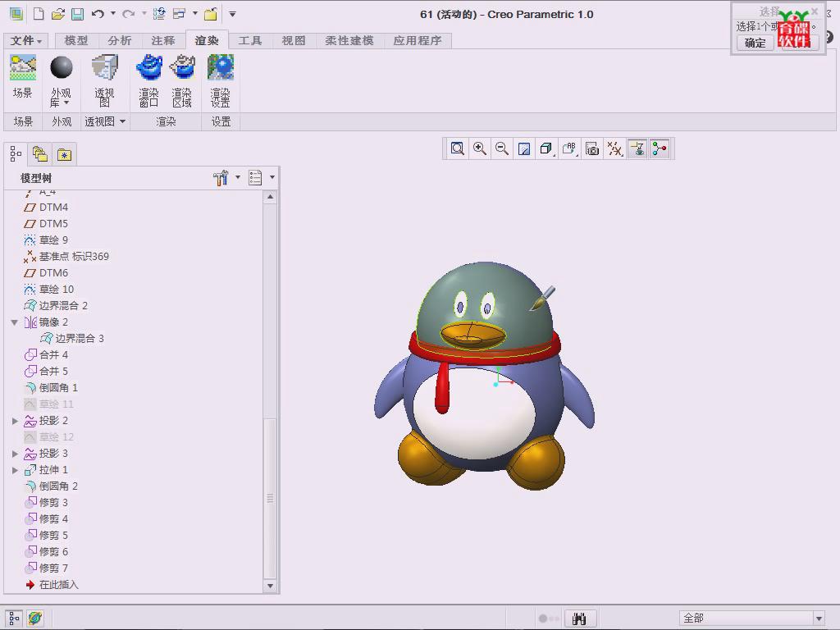Click the Repaint screen icon
Screen dimensions: 840x630
524,148
